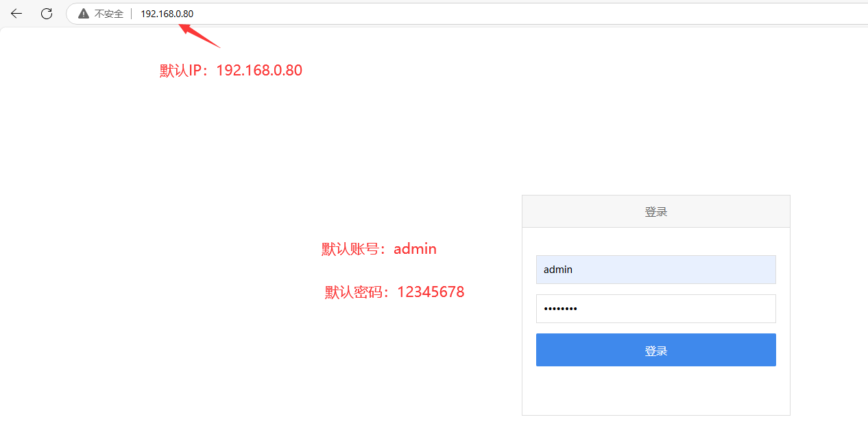Click the not-secure warning triangle icon
Image resolution: width=868 pixels, height=437 pixels.
(84, 14)
